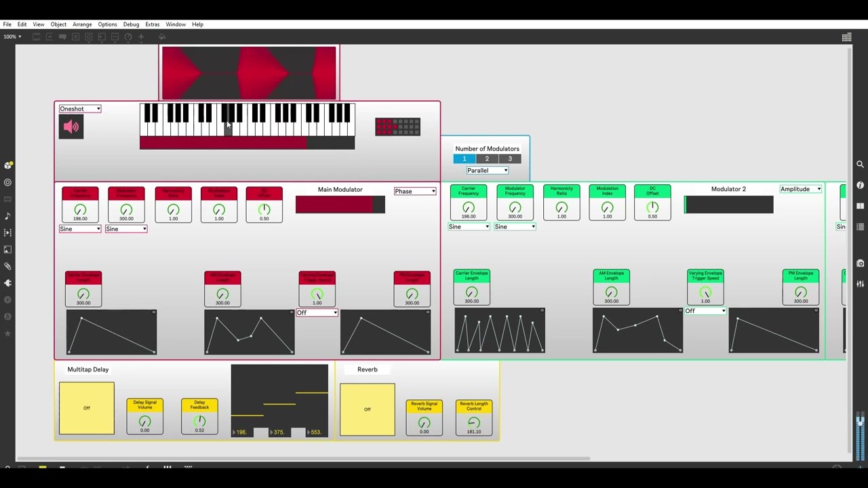Screen dimensions: 868x488
Task: Open the Options menu
Action: (107, 24)
